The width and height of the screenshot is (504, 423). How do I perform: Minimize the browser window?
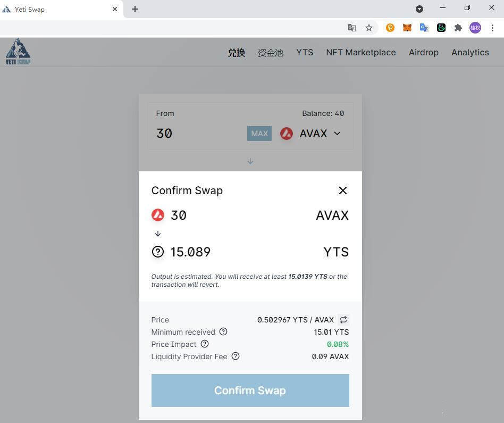(x=443, y=8)
